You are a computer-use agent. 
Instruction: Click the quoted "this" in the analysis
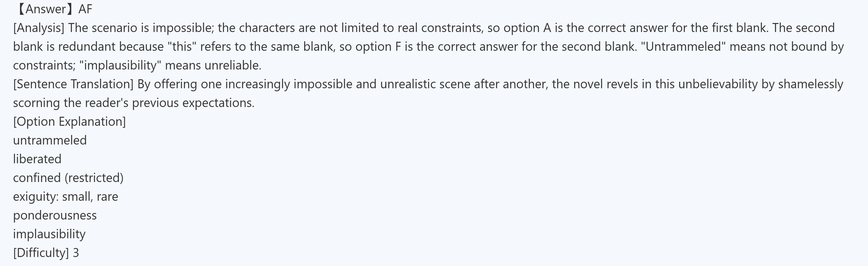point(182,46)
